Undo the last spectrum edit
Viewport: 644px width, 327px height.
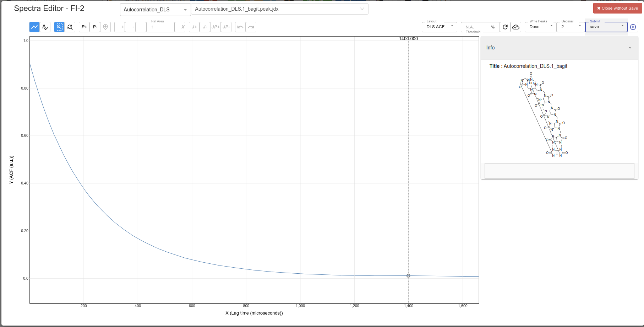coord(240,27)
